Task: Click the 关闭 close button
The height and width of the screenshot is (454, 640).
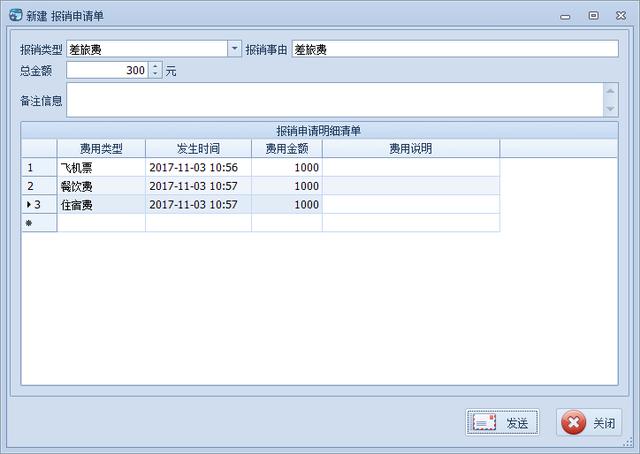Action: (589, 423)
